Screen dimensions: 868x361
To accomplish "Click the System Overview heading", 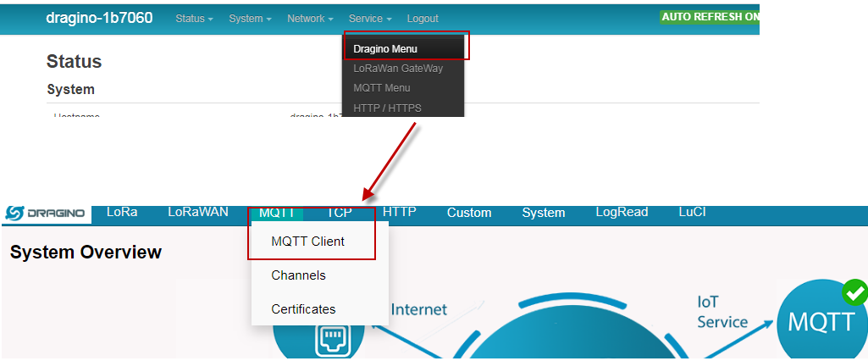I will click(x=86, y=253).
